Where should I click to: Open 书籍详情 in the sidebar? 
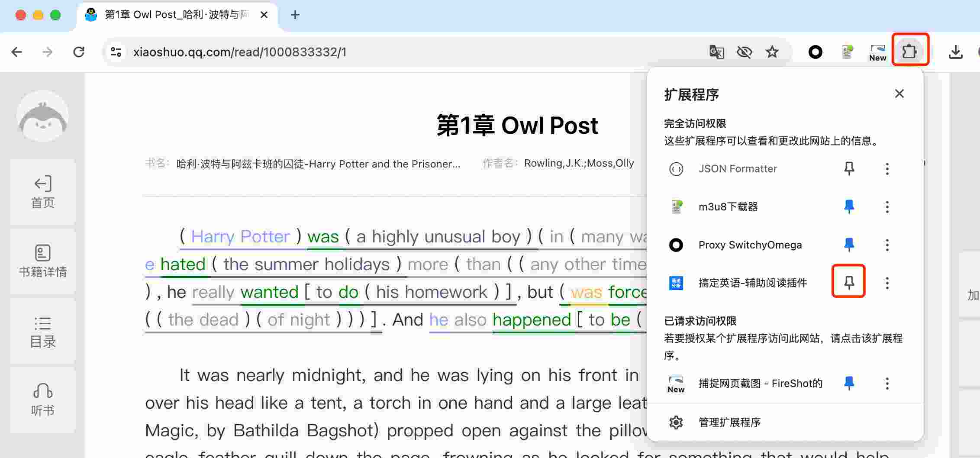[x=43, y=261]
